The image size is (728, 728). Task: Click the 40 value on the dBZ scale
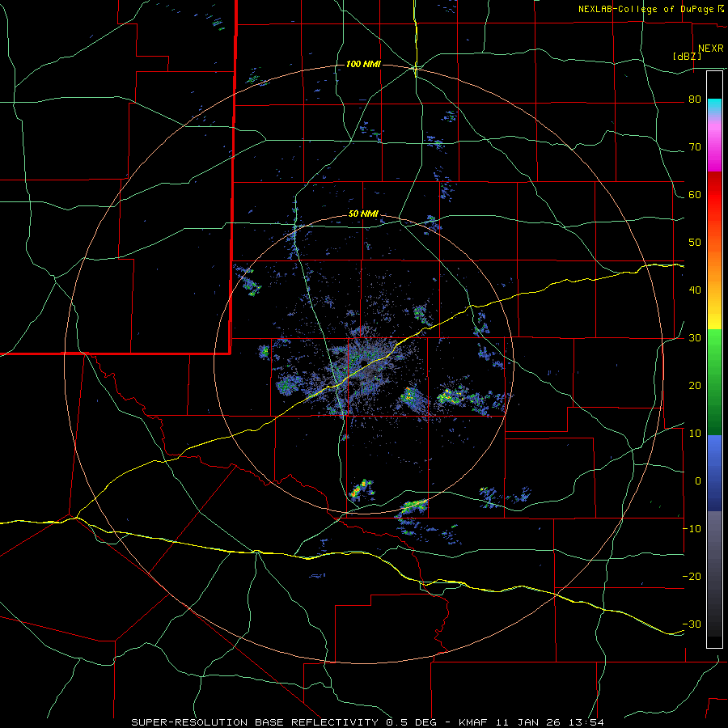coord(695,290)
